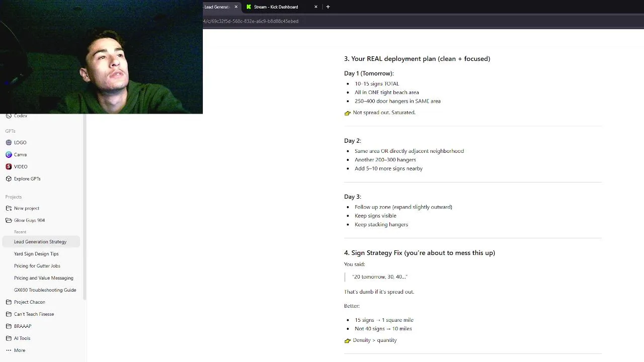Screen dimensions: 644x362
Task: Click '250–400 door hangers in SAME area'
Action: click(397, 101)
